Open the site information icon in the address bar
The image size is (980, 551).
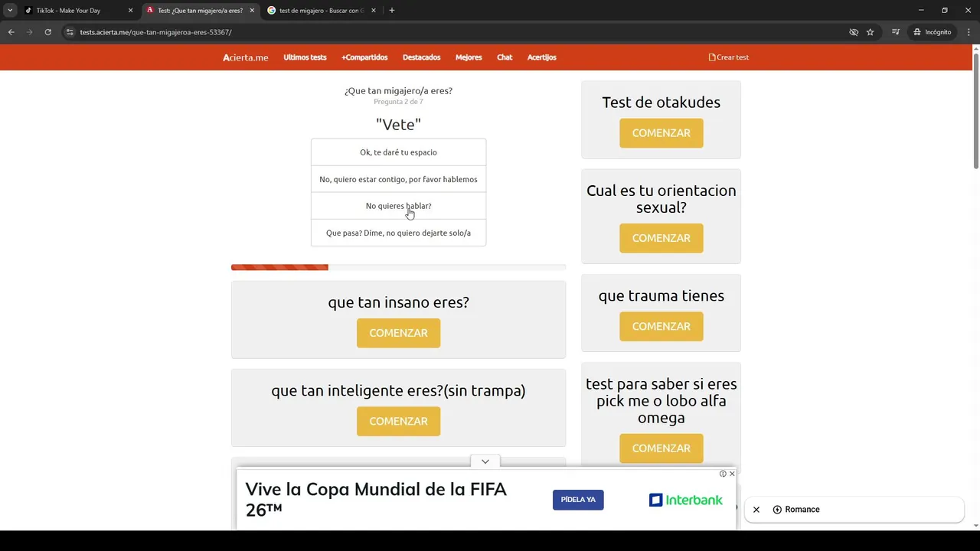coord(70,32)
